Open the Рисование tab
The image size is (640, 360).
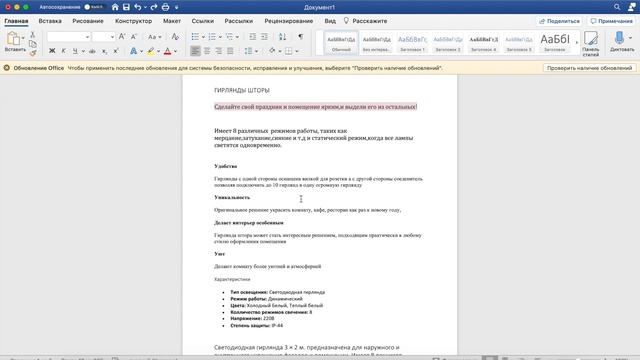[88, 21]
